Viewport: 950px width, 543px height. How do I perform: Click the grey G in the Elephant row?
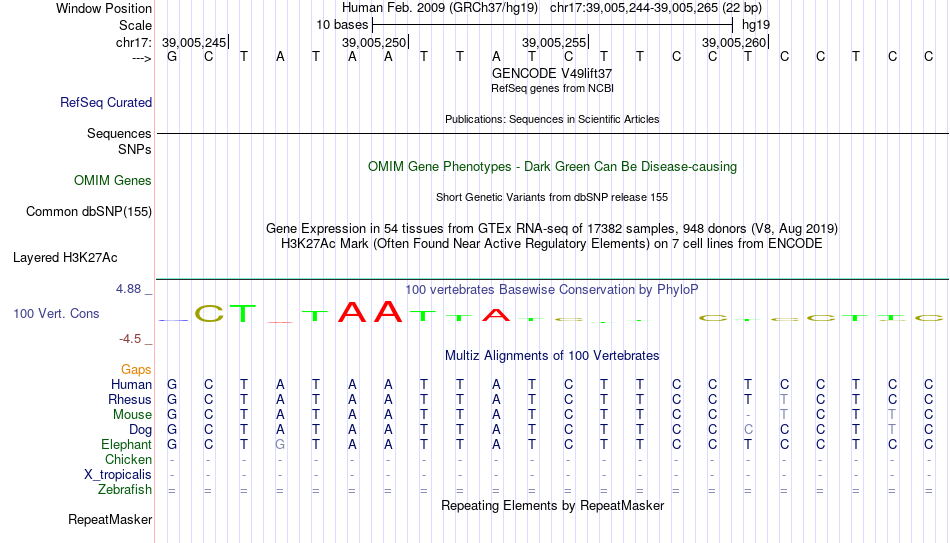pyautogui.click(x=280, y=444)
